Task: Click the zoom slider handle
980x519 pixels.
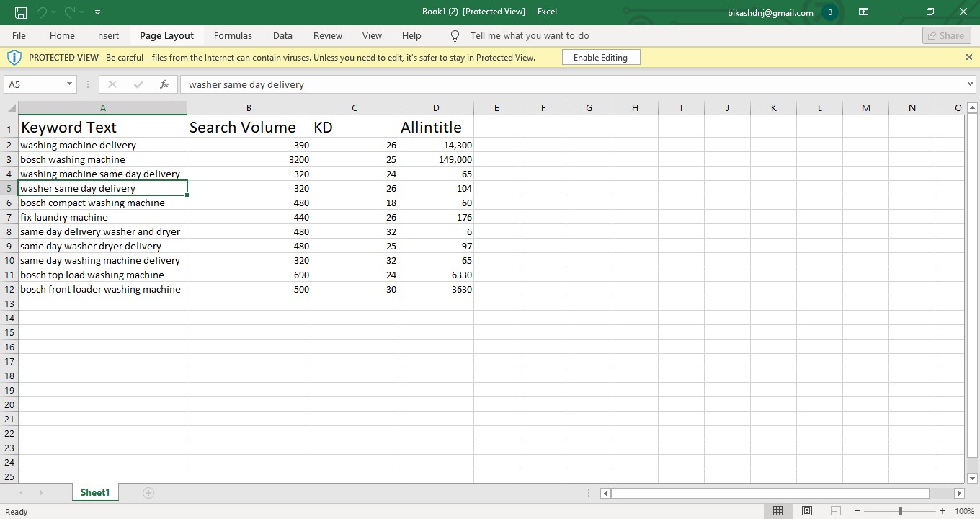Action: [x=900, y=511]
